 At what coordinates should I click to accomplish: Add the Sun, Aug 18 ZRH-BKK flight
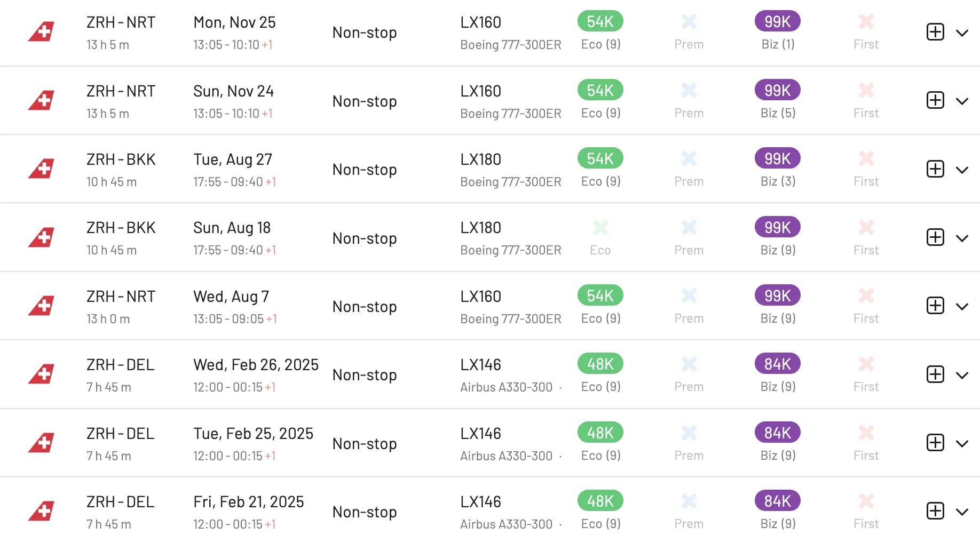click(935, 237)
